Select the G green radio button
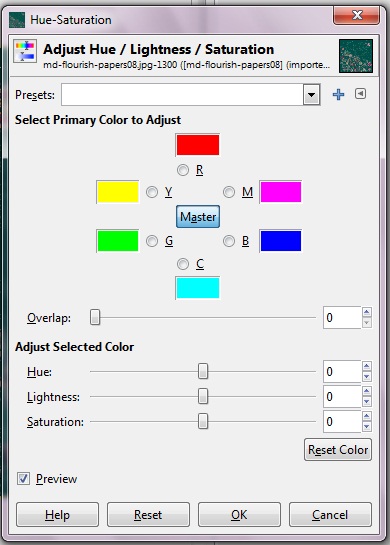This screenshot has height=545, width=390. (152, 241)
